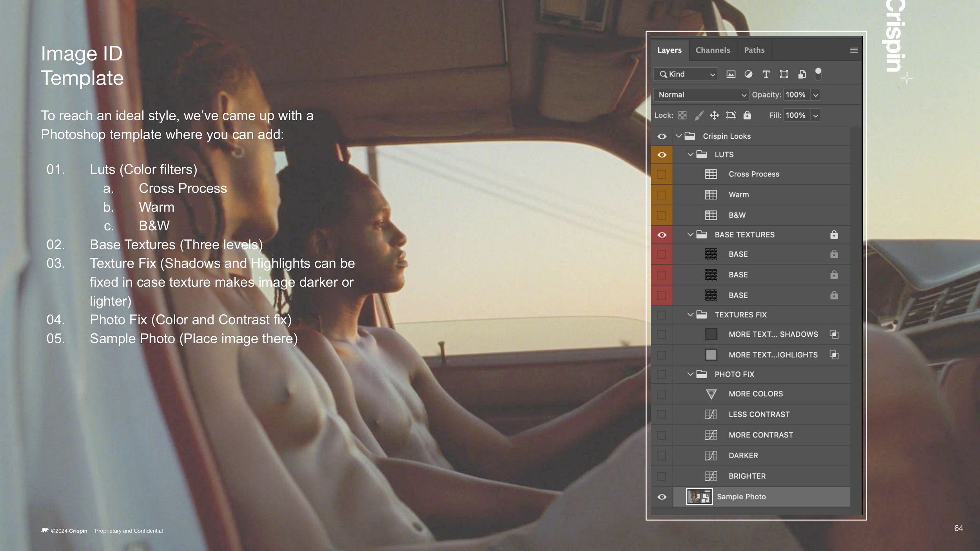
Task: Hide the Crispin Looks group
Action: pyautogui.click(x=662, y=136)
